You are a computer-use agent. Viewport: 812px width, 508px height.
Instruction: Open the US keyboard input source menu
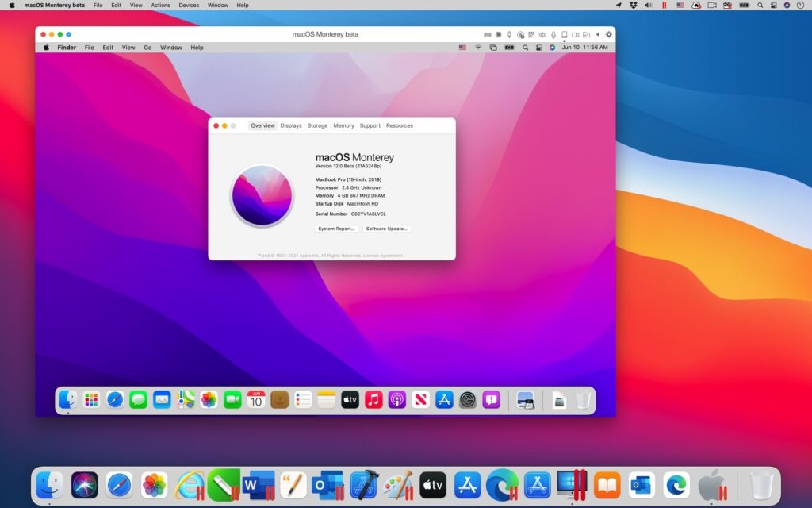[x=462, y=48]
